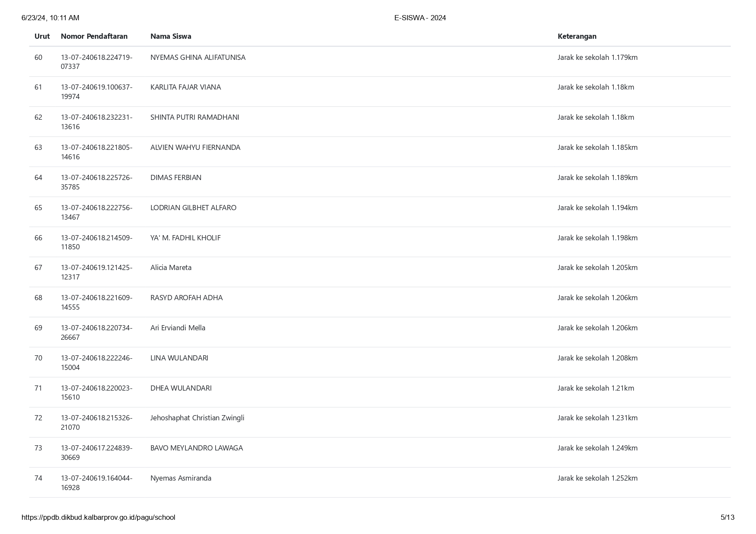Click rank number 60
The image size is (756, 534).
pyautogui.click(x=38, y=57)
